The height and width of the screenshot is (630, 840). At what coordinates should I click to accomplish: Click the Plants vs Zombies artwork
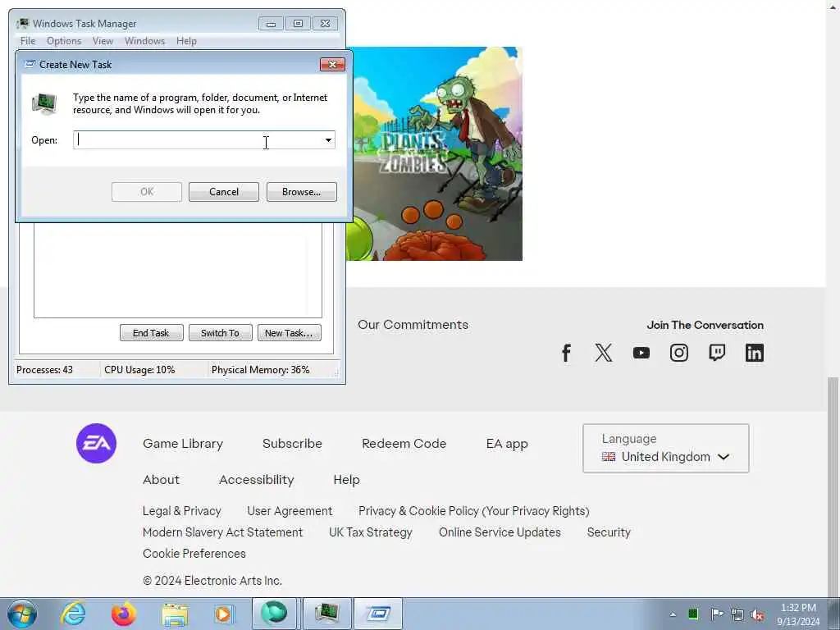click(x=436, y=153)
